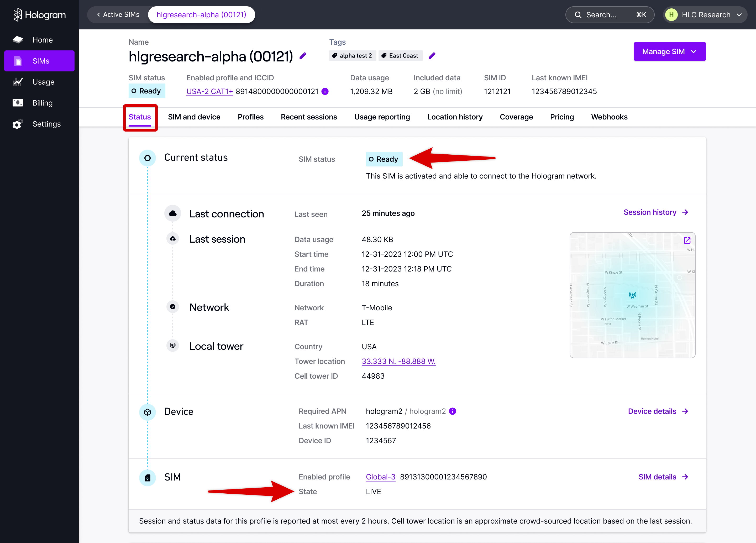756x543 pixels.
Task: Click the tower location coordinates link
Action: pyautogui.click(x=399, y=361)
